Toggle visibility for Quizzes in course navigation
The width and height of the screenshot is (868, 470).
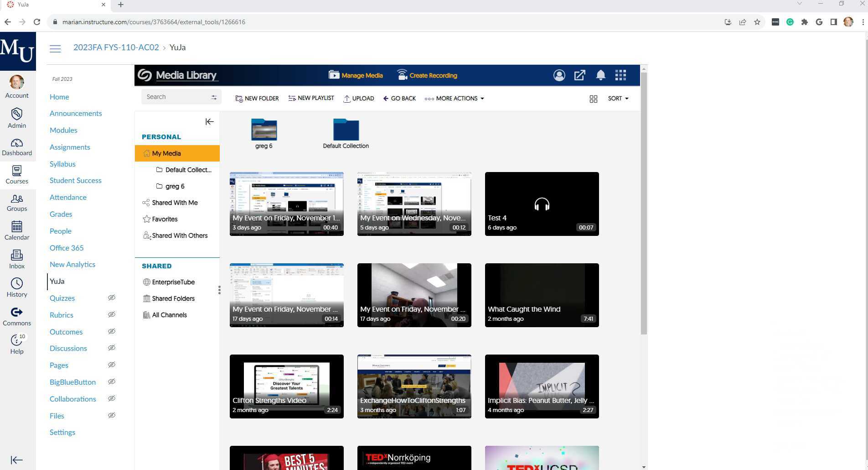pyautogui.click(x=112, y=298)
